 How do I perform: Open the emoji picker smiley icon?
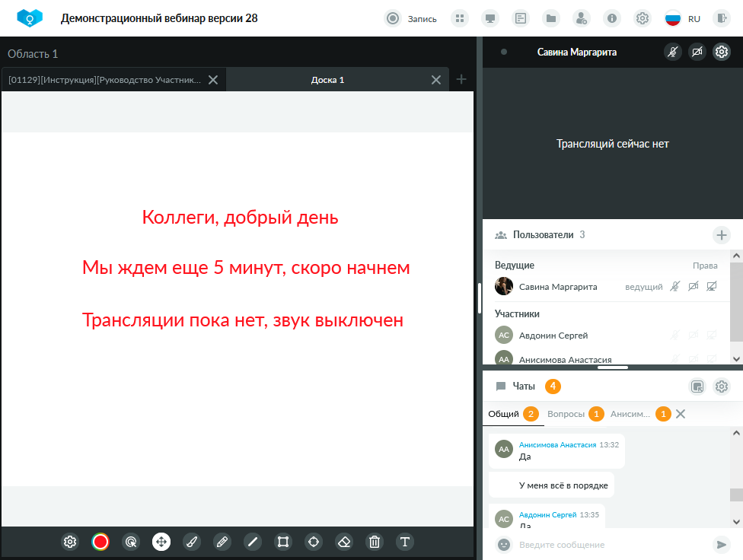click(504, 544)
